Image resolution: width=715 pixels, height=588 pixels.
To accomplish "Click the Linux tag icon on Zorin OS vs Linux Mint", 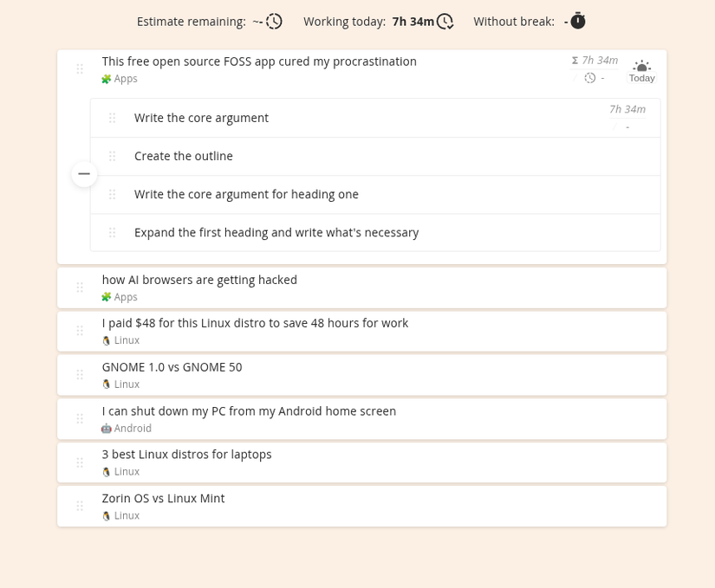I will pos(107,515).
